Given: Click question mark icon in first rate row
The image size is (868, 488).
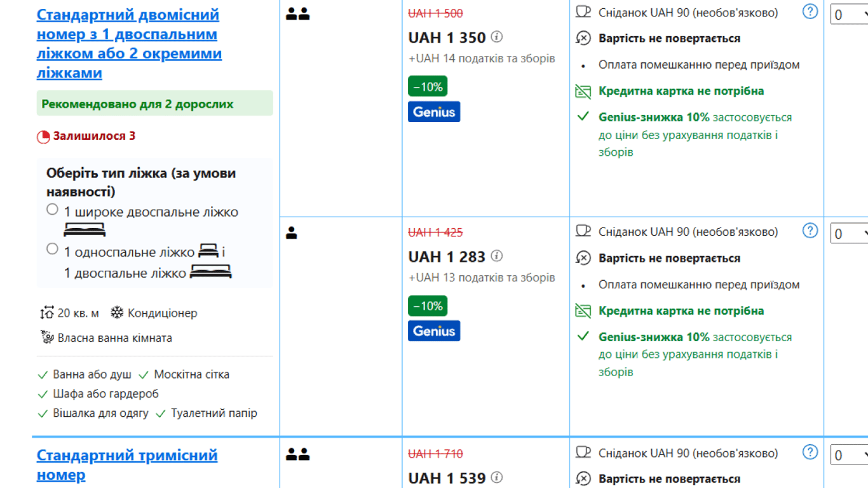Looking at the screenshot, I should [810, 11].
